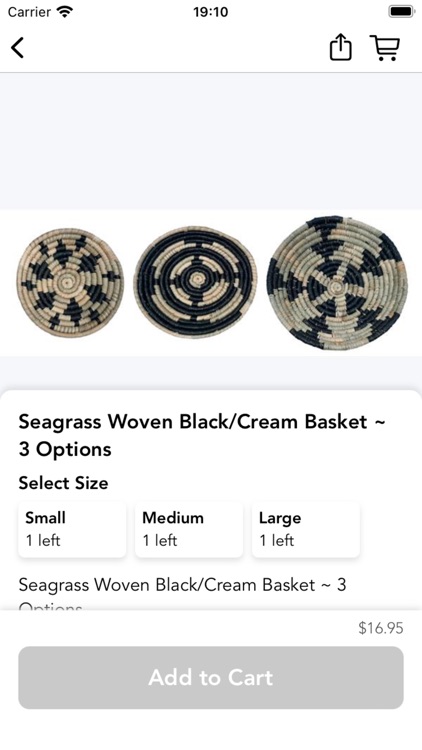Tap the $16.95 price label
This screenshot has width=422, height=750.
click(x=381, y=628)
